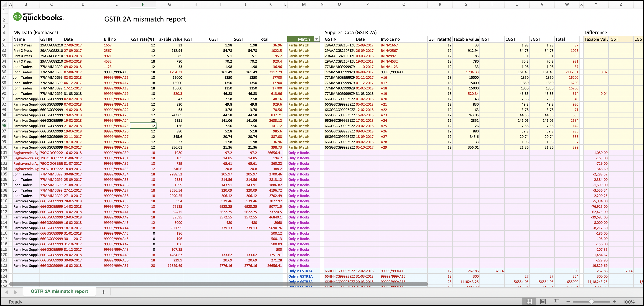Click the zoom slider handle
Viewport: 644px width, 306px height.
pyautogui.click(x=591, y=301)
